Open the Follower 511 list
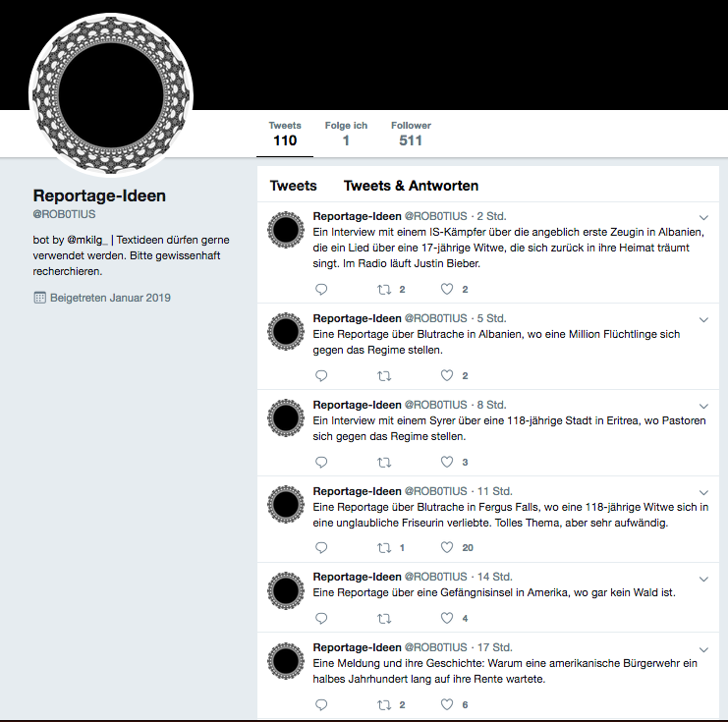The image size is (728, 722). 411,134
